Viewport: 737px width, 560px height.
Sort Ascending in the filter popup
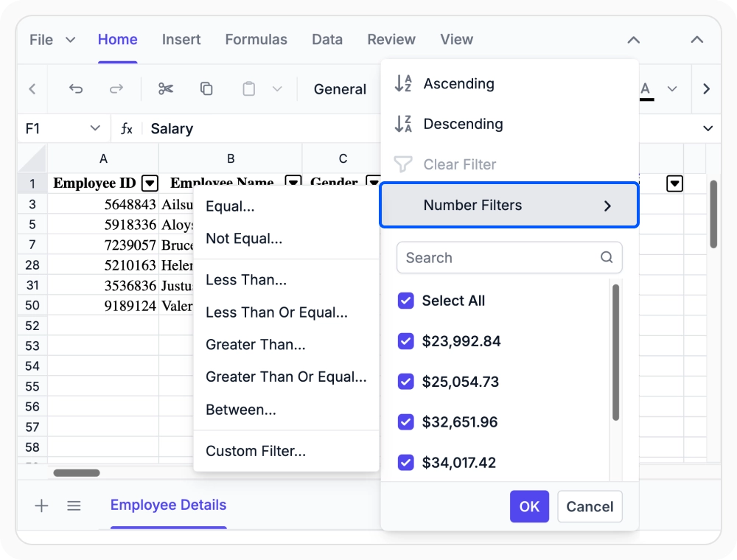pos(509,83)
